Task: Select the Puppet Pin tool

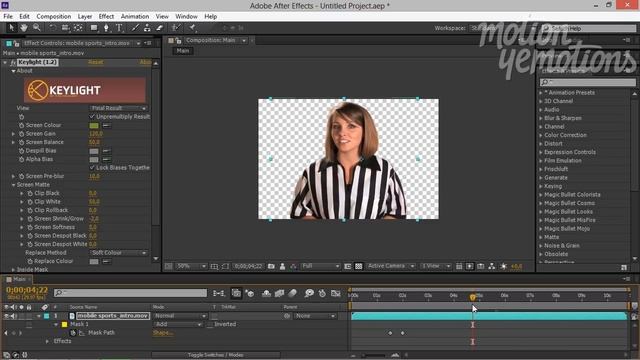Action: pos(192,28)
